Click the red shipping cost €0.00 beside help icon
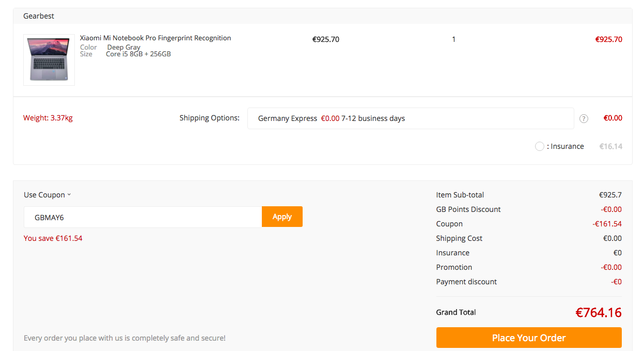The width and height of the screenshot is (644, 351). coord(613,118)
